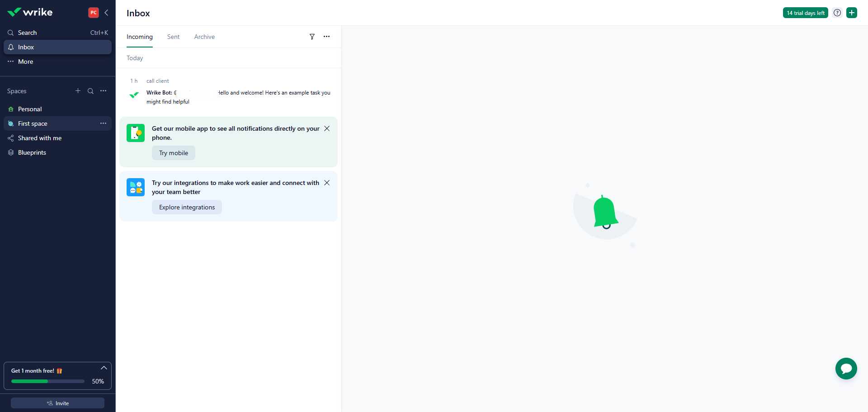Click the green plus create button
This screenshot has width=868, height=412.
pyautogui.click(x=852, y=13)
